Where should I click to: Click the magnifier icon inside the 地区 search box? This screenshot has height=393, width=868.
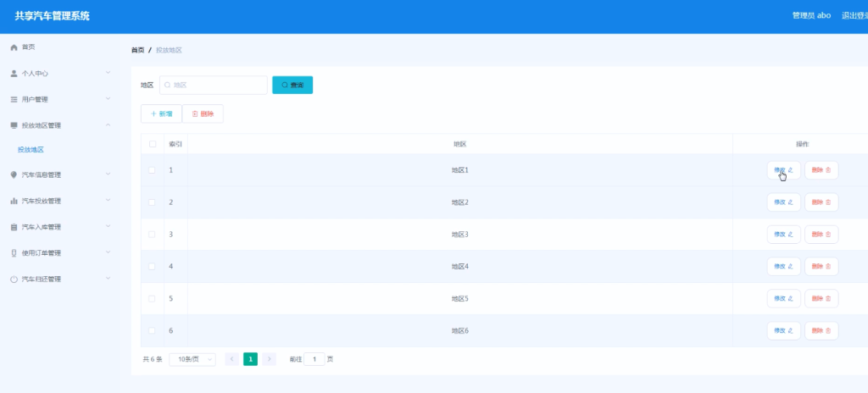coord(167,86)
